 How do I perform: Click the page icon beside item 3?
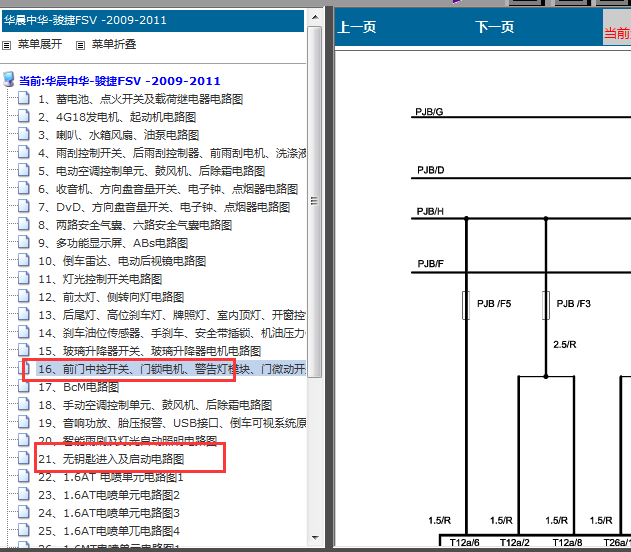click(x=24, y=134)
